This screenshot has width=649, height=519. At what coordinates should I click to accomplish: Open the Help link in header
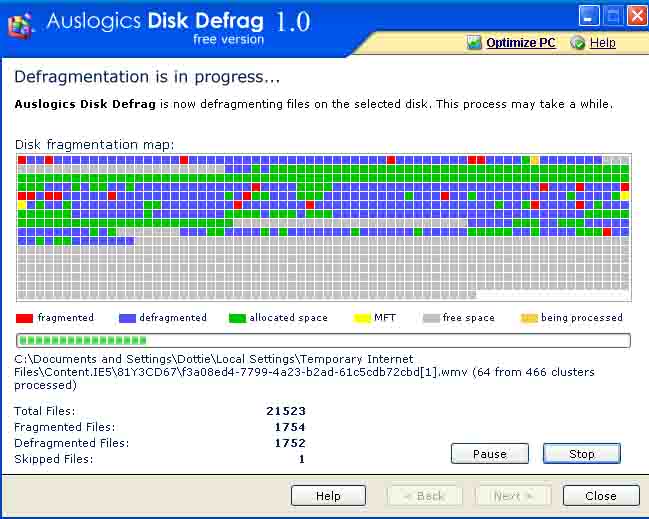point(603,43)
